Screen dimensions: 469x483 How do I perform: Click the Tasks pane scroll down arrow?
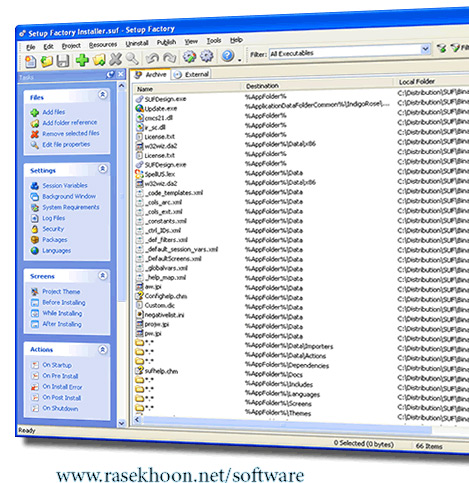pyautogui.click(x=122, y=423)
